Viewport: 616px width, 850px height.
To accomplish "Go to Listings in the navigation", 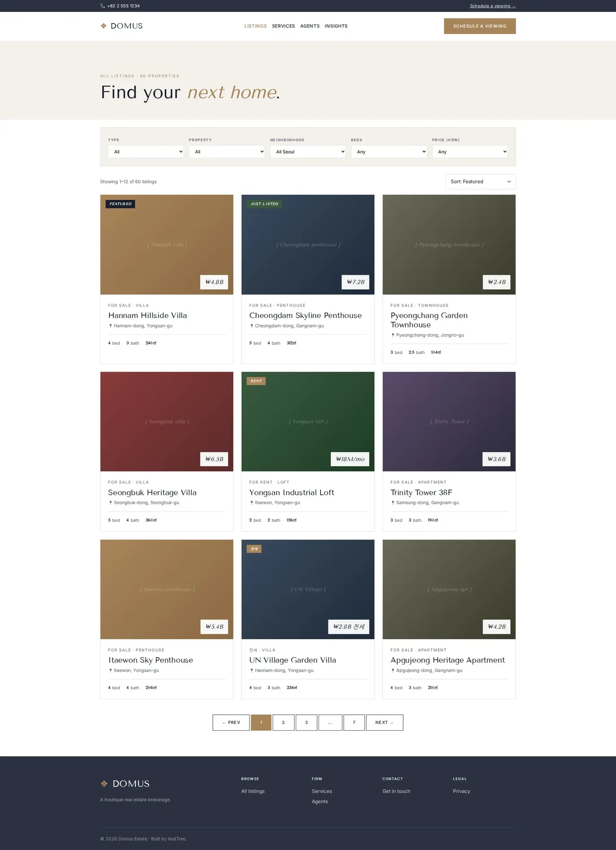I will [x=255, y=26].
